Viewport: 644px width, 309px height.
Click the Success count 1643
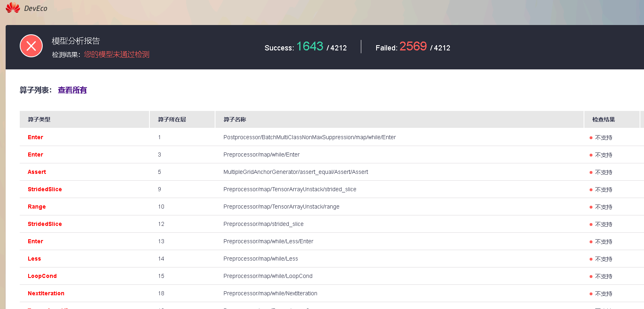coord(310,46)
